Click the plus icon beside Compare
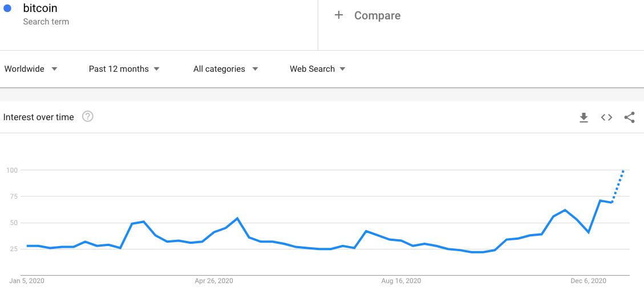Screen dimensions: 644x307 pos(339,15)
